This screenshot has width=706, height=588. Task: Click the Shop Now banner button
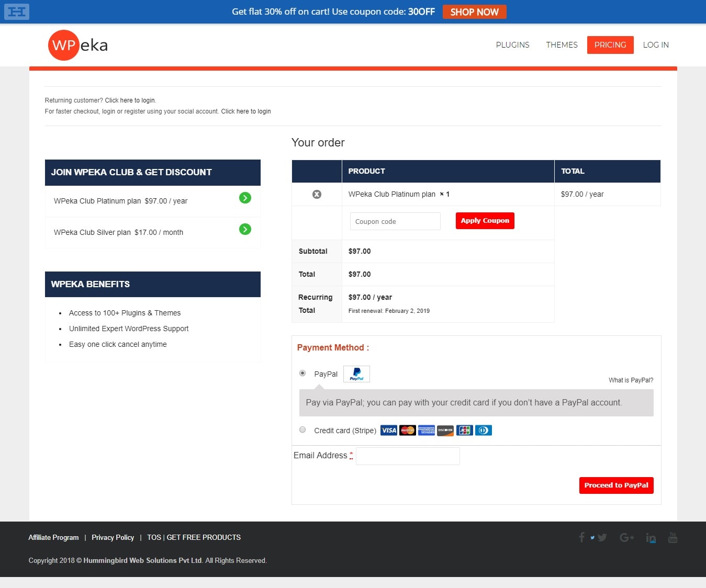475,12
